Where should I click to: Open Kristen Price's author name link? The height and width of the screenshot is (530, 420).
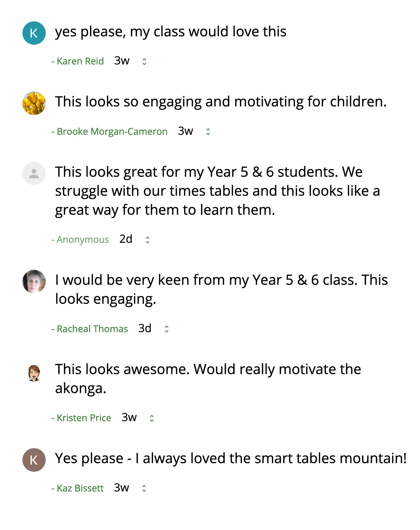[84, 418]
